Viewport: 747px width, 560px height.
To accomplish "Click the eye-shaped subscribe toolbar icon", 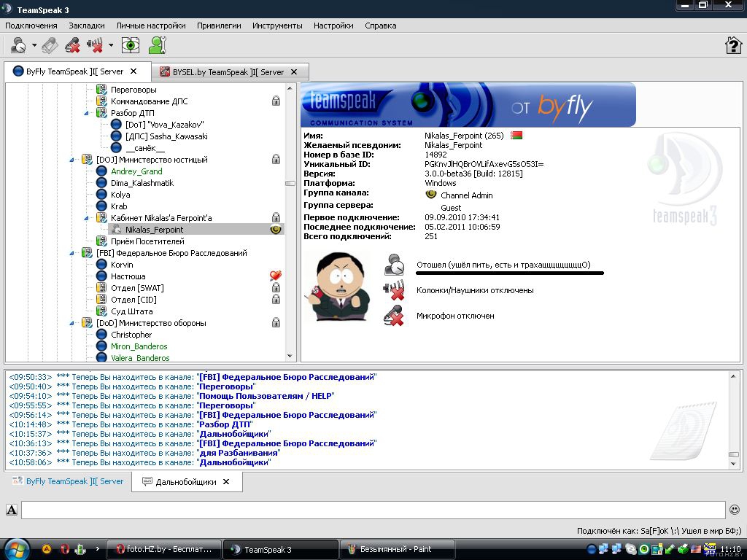I will coord(131,46).
